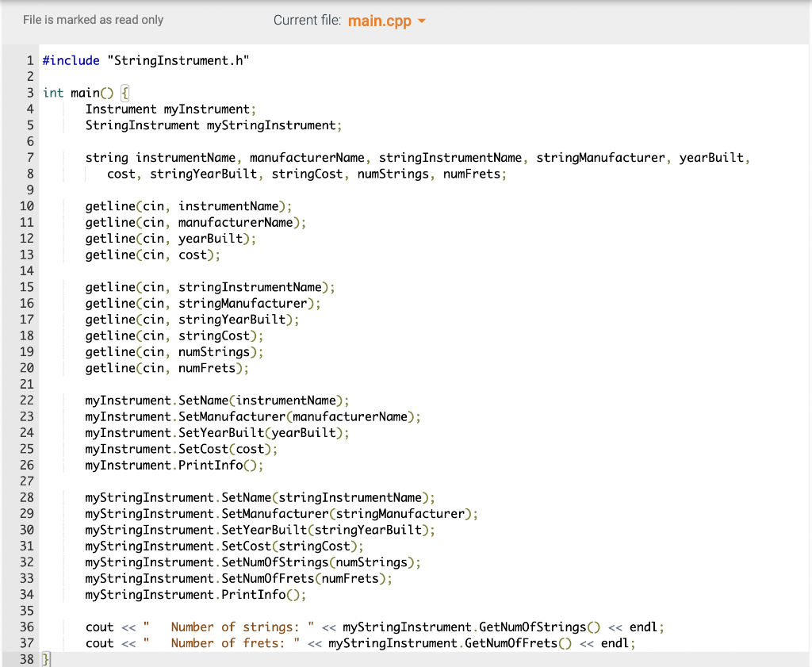Click the closing brace on line 38

click(45, 659)
